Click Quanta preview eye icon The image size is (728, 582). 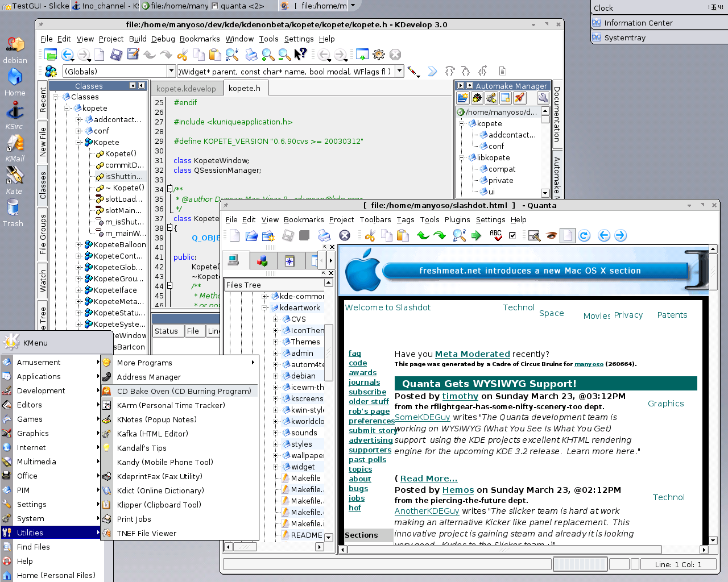click(551, 235)
